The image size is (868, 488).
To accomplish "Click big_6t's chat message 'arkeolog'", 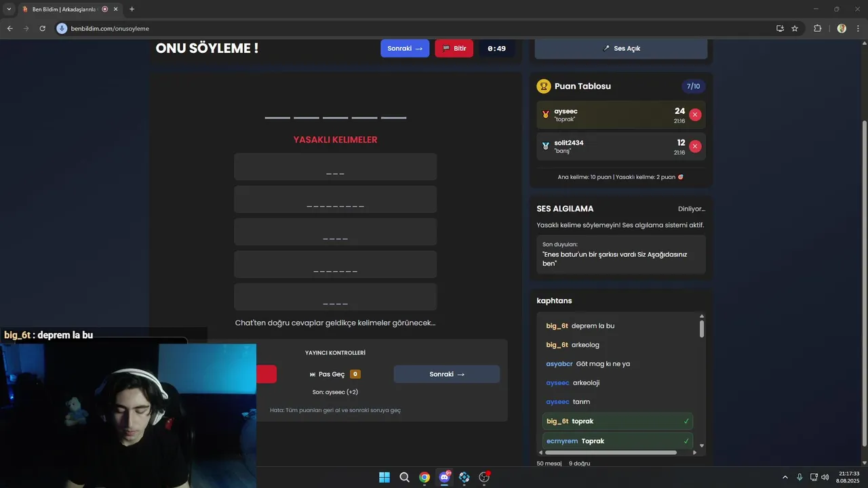I will tap(585, 345).
